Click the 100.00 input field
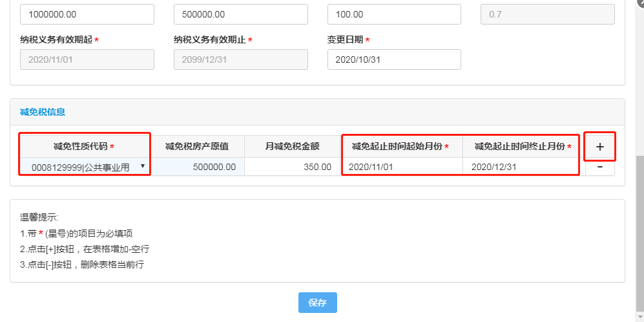 [x=394, y=14]
